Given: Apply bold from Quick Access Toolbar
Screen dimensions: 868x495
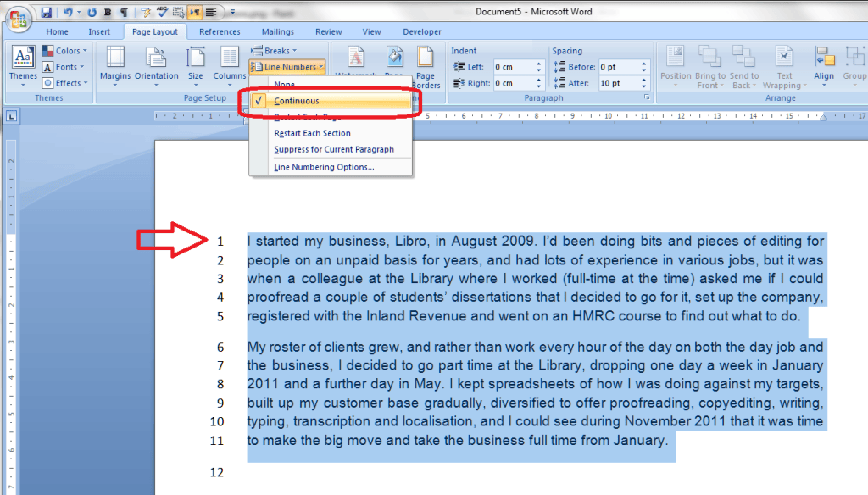Looking at the screenshot, I should [108, 12].
